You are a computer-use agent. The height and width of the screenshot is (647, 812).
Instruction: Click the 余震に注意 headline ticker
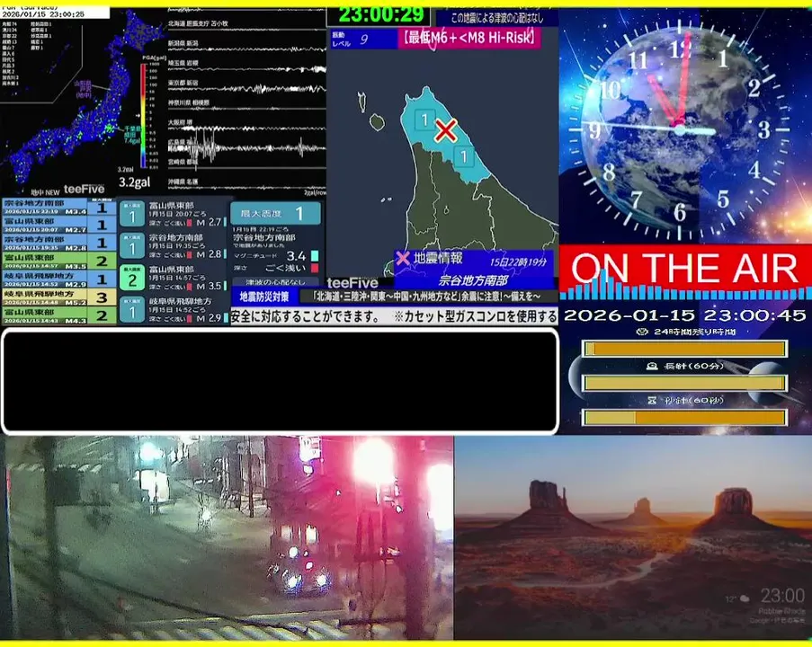pos(427,297)
